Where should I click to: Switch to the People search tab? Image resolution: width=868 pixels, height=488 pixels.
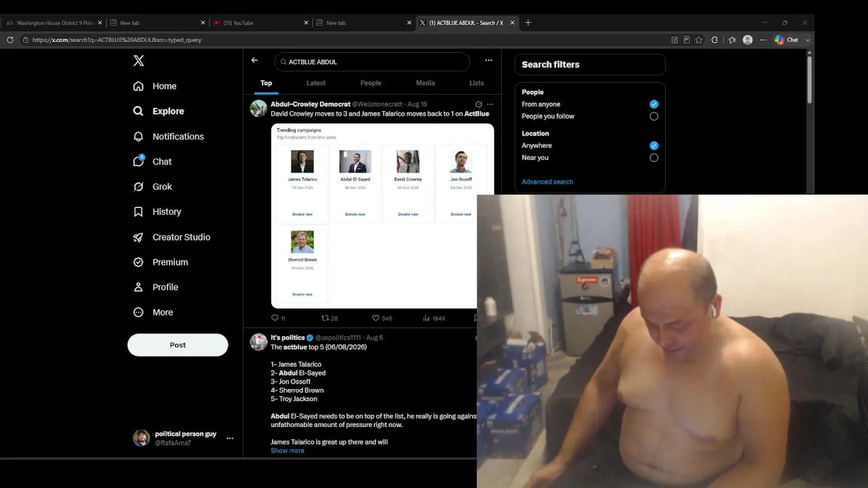coord(371,83)
